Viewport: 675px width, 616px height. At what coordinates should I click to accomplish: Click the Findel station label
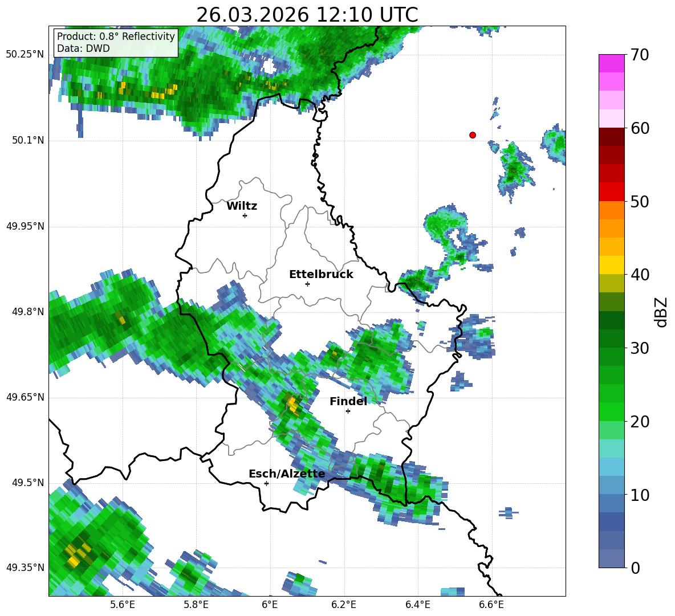pos(348,401)
